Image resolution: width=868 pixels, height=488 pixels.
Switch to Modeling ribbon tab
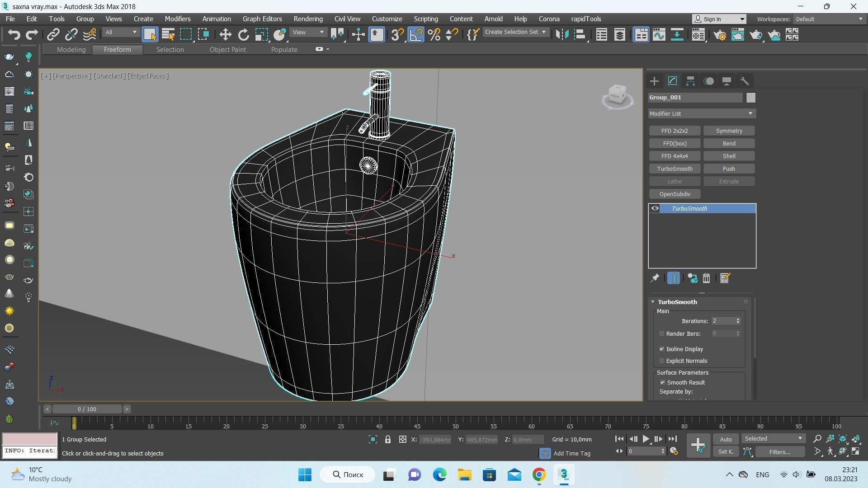[x=71, y=50]
